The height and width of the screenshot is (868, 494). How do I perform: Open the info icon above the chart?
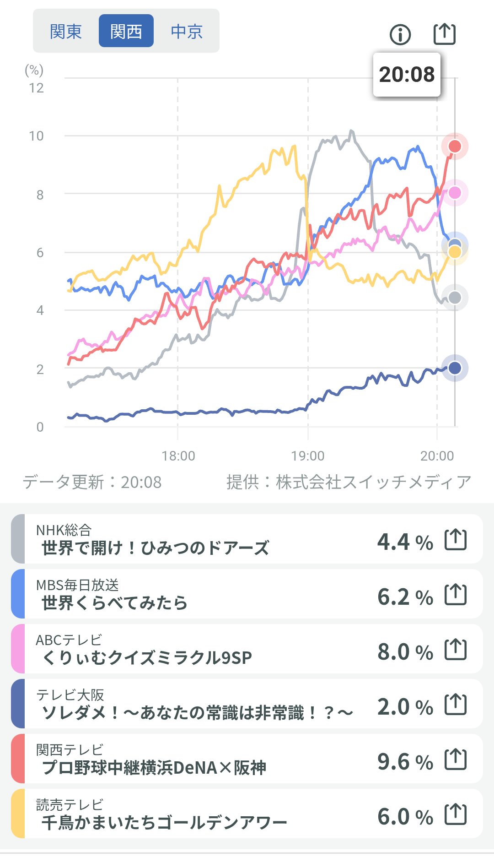click(x=400, y=35)
